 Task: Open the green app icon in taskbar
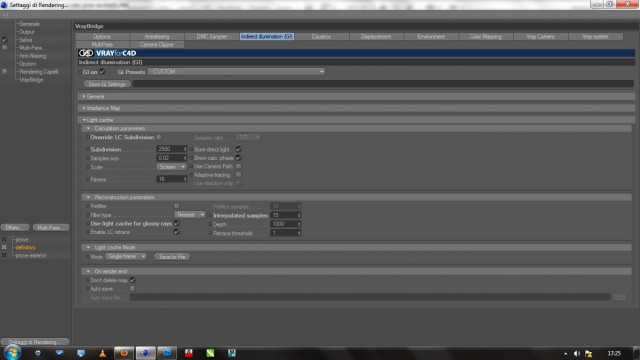pyautogui.click(x=210, y=353)
